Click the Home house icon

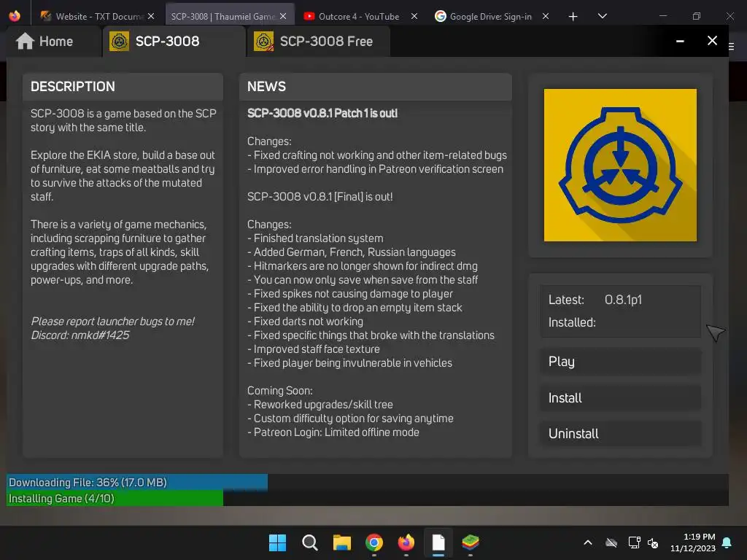(25, 42)
